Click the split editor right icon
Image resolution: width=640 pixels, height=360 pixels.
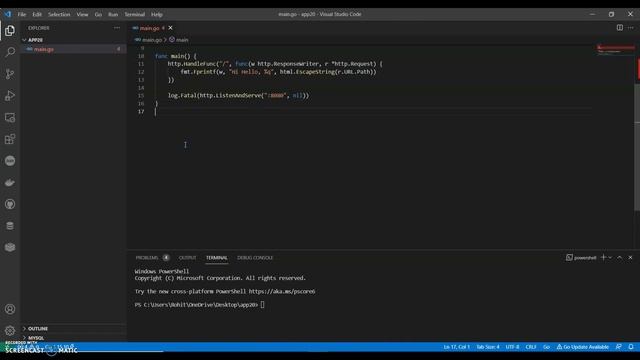point(620,27)
